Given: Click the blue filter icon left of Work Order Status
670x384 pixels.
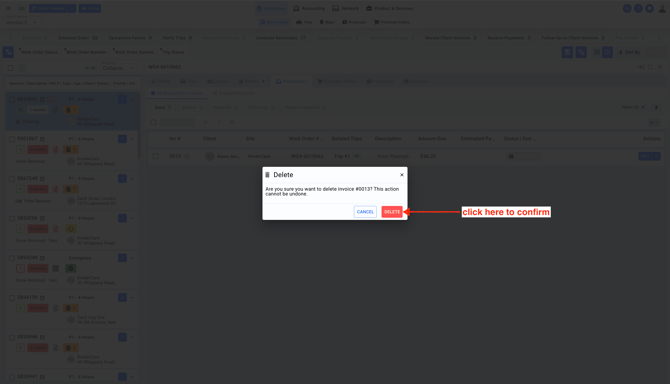Looking at the screenshot, I should pos(8,52).
